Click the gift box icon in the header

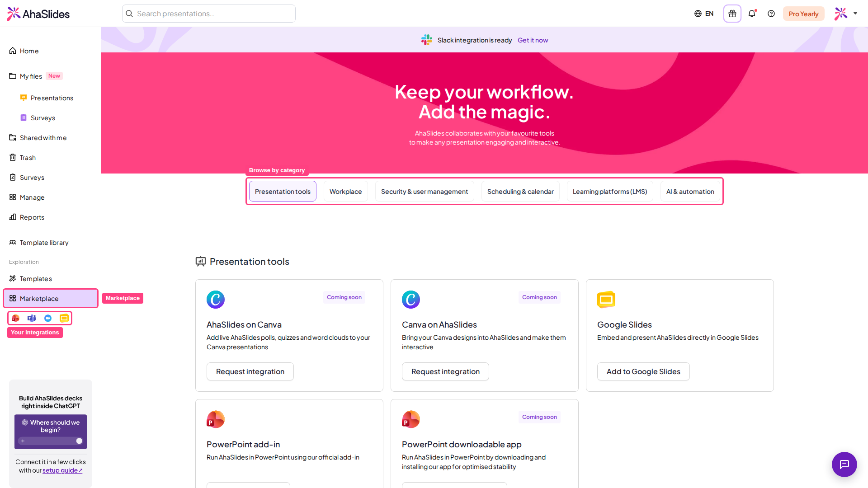click(x=732, y=14)
